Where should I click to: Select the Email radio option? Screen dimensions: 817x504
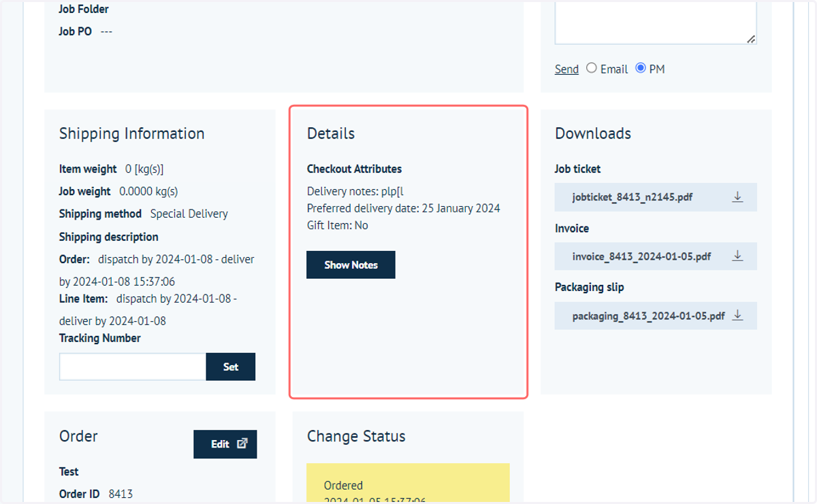click(x=592, y=68)
